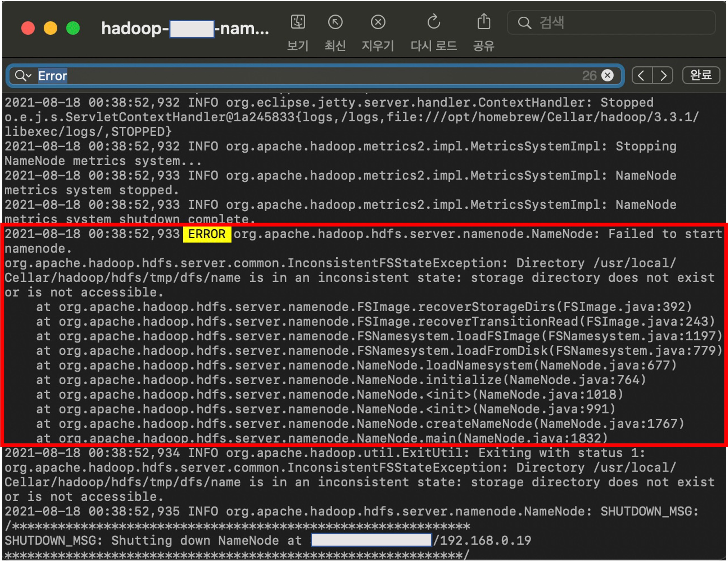Click line with NameNode.java:1018
728x561 pixels.
click(x=330, y=395)
